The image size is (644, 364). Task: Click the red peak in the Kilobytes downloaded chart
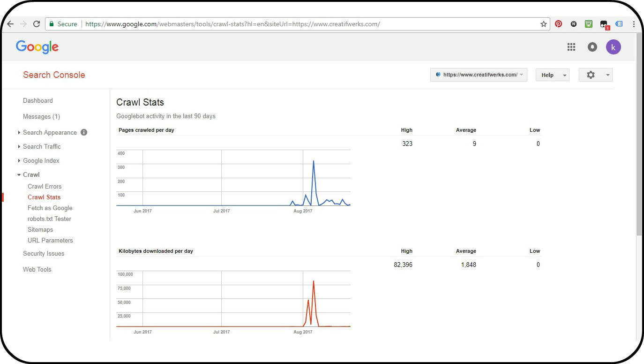(x=313, y=281)
